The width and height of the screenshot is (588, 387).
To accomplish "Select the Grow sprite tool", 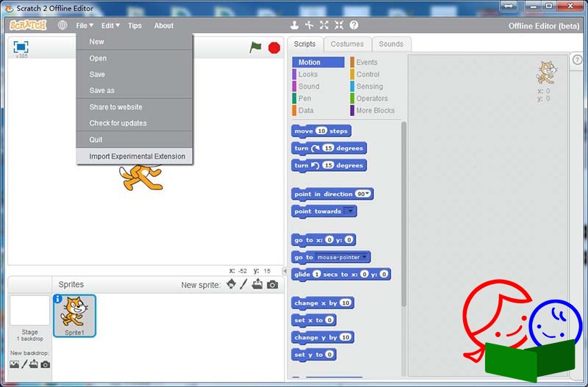I will click(324, 25).
